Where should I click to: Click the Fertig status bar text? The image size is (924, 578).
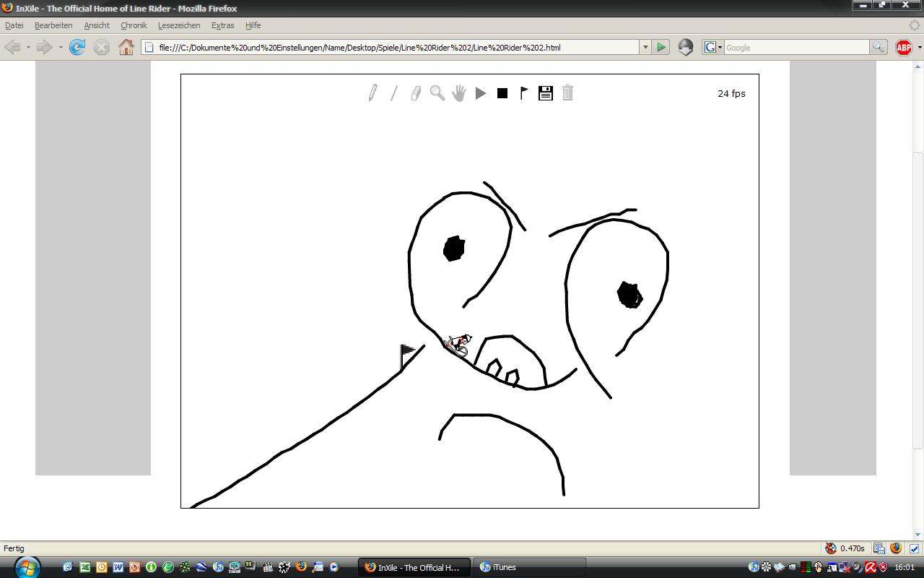(14, 548)
